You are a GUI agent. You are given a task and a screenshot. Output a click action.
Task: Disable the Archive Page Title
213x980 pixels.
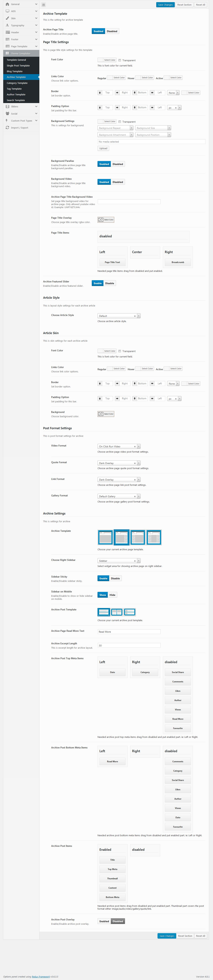pos(112,31)
